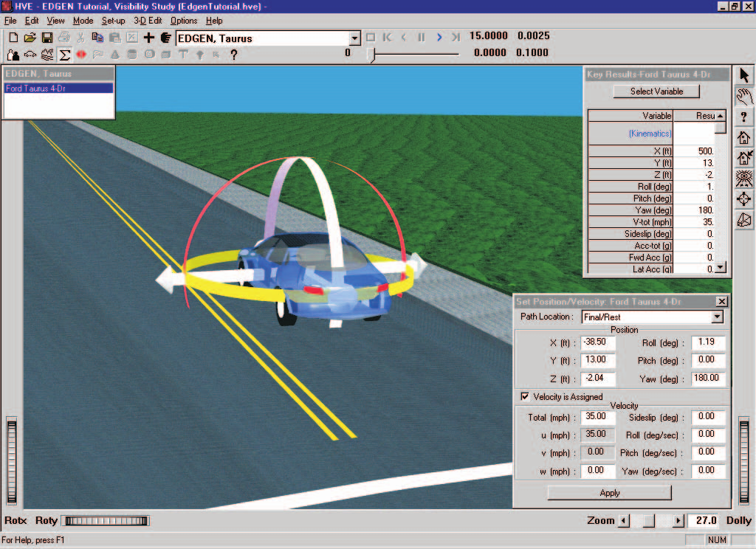756x549 pixels.
Task: Toggle the Velocity is Assigned checkbox
Action: click(x=525, y=396)
